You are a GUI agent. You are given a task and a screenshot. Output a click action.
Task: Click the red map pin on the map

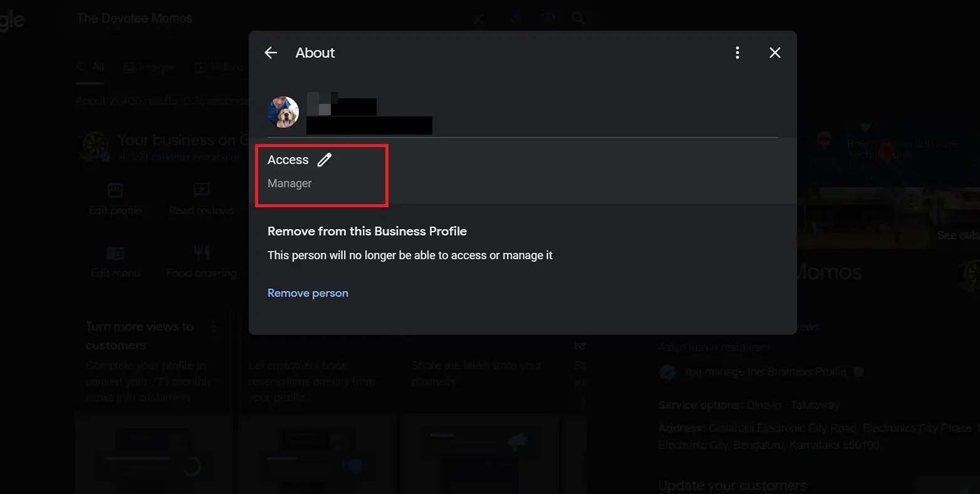[885, 152]
